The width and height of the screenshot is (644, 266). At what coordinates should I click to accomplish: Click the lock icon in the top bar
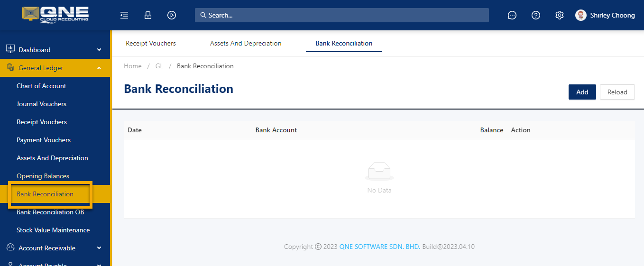coord(148,15)
